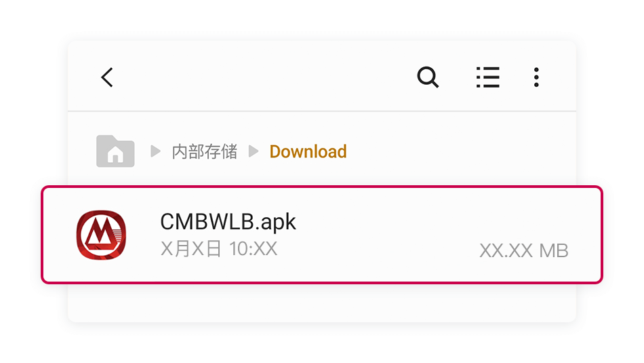Tap the file date X月X日 10:XX

(x=219, y=249)
